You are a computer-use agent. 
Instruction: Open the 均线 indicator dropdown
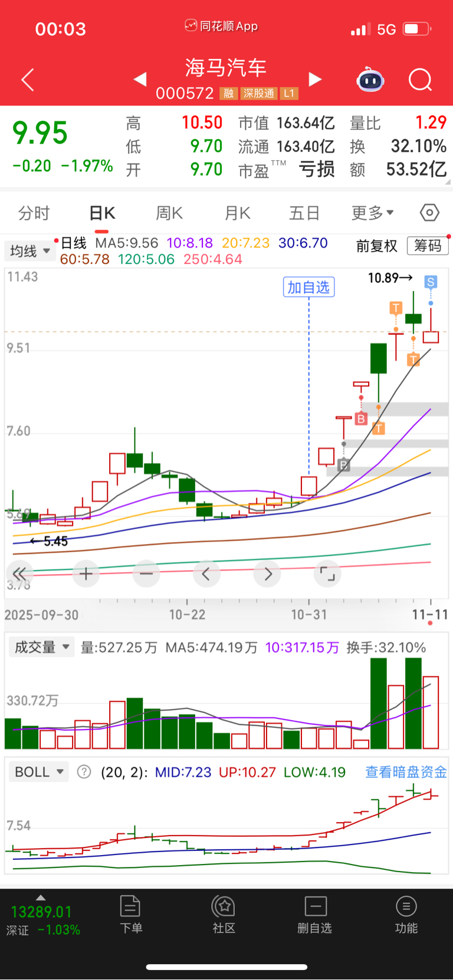(x=30, y=251)
